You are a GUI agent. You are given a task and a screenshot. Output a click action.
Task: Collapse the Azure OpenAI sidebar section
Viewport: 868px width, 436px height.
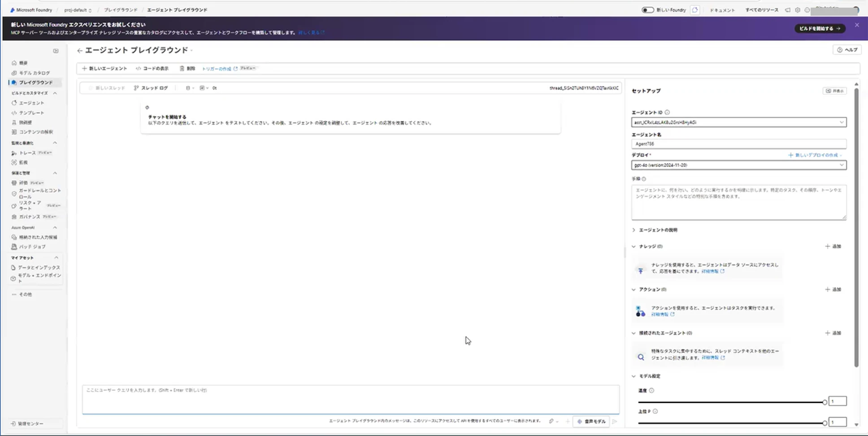(x=55, y=228)
